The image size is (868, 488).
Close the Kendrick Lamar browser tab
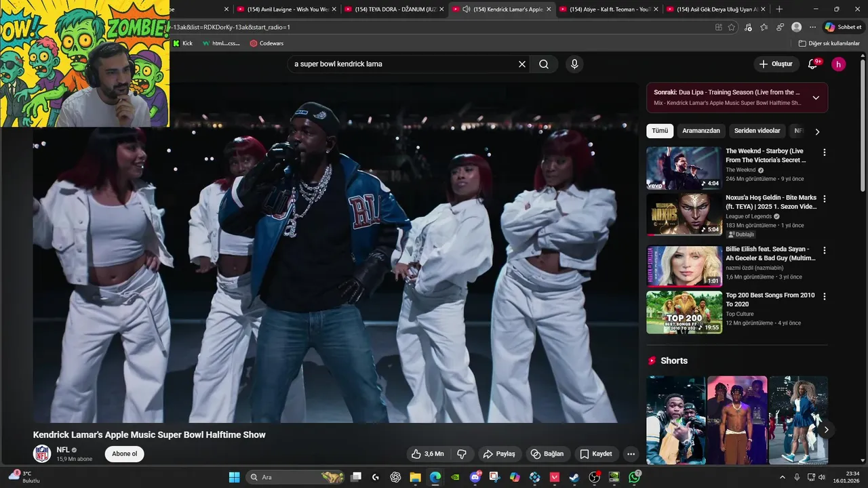pyautogui.click(x=549, y=9)
